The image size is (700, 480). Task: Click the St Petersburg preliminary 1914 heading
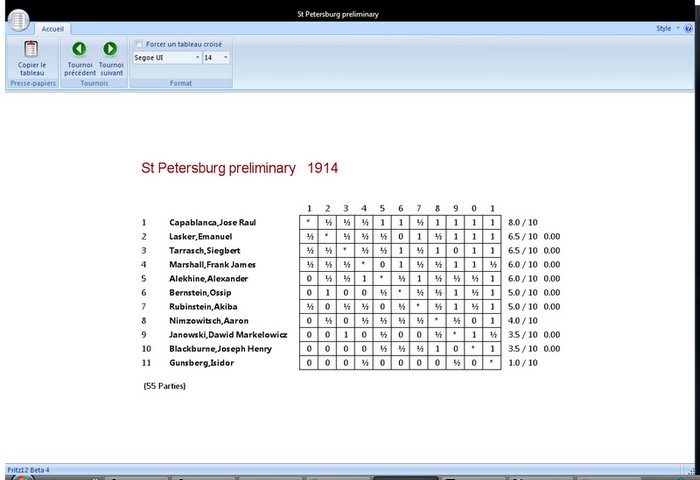pyautogui.click(x=240, y=168)
